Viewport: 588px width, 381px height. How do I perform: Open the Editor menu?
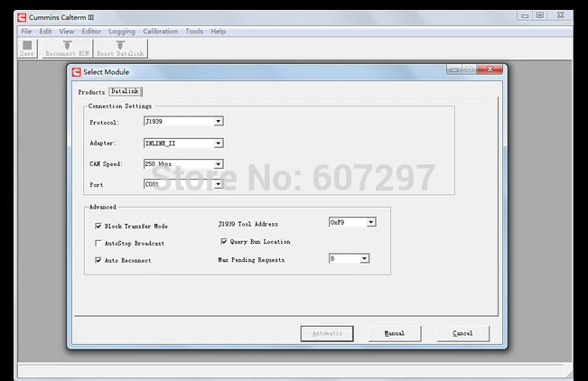coord(91,32)
